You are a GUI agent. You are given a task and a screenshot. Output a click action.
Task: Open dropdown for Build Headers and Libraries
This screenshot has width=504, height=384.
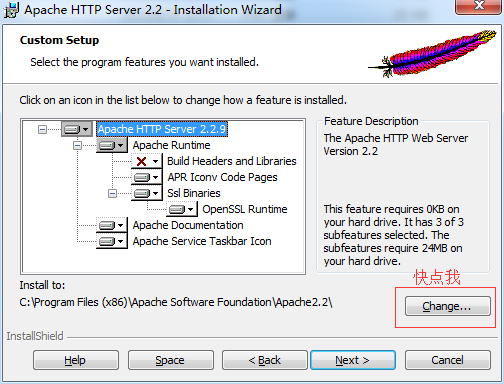pyautogui.click(x=147, y=161)
